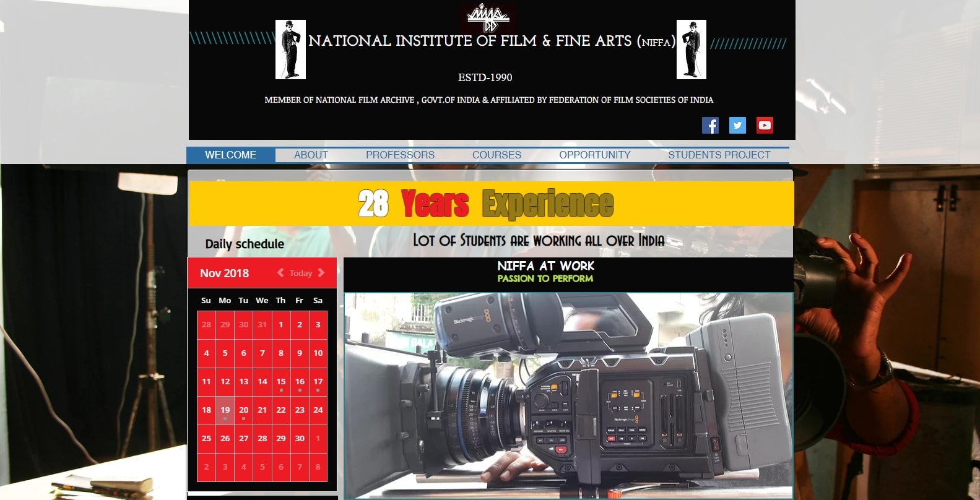Go to previous month with left chevron
The image size is (980, 500).
pyautogui.click(x=280, y=273)
